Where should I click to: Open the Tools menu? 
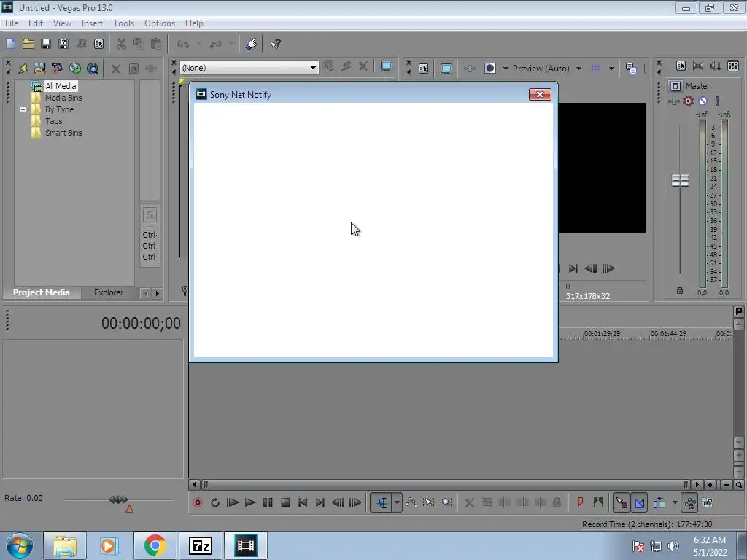[x=123, y=23]
